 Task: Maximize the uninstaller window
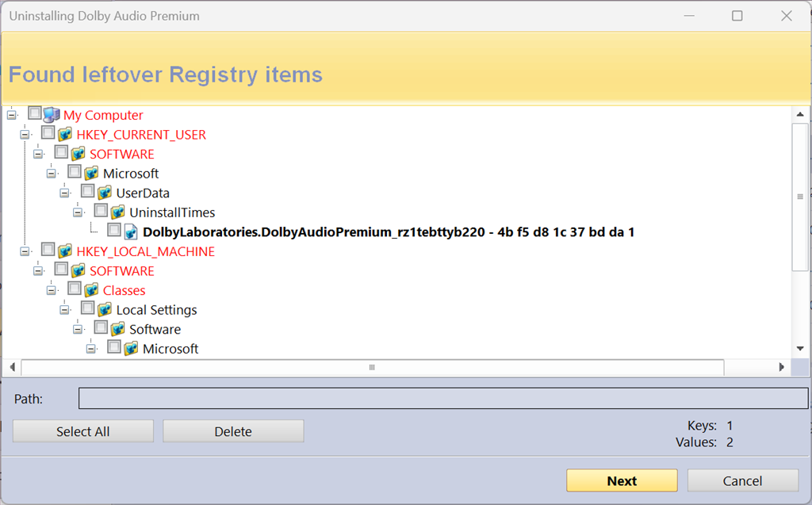click(737, 16)
